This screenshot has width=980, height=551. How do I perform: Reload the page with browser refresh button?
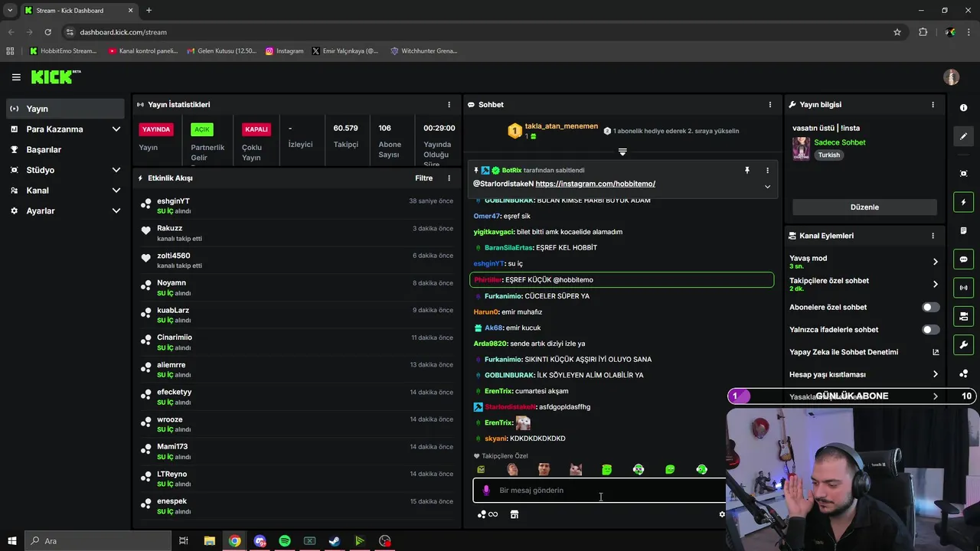pos(47,32)
